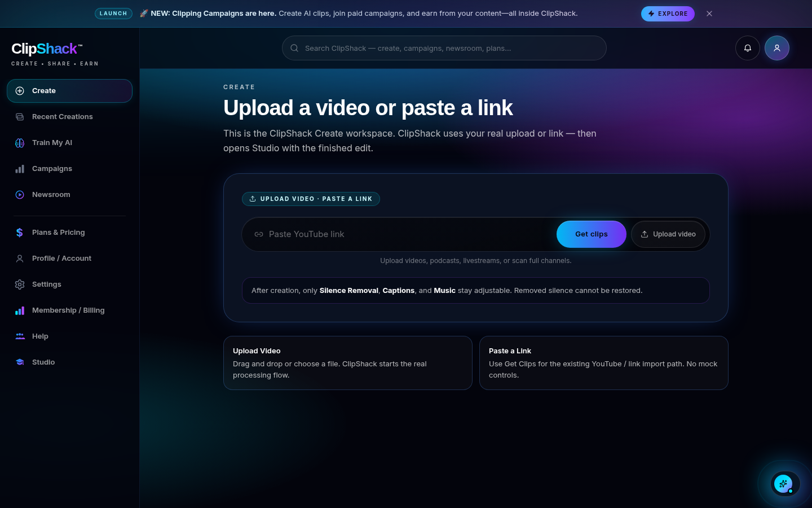The width and height of the screenshot is (812, 508).
Task: Open the Help label in sidebar
Action: [x=40, y=336]
